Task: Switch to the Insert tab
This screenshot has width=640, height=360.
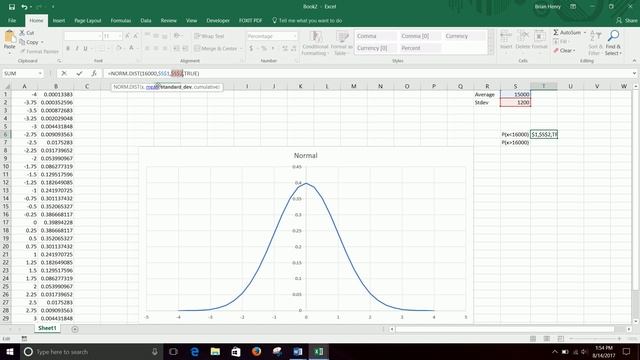Action: (x=58, y=20)
